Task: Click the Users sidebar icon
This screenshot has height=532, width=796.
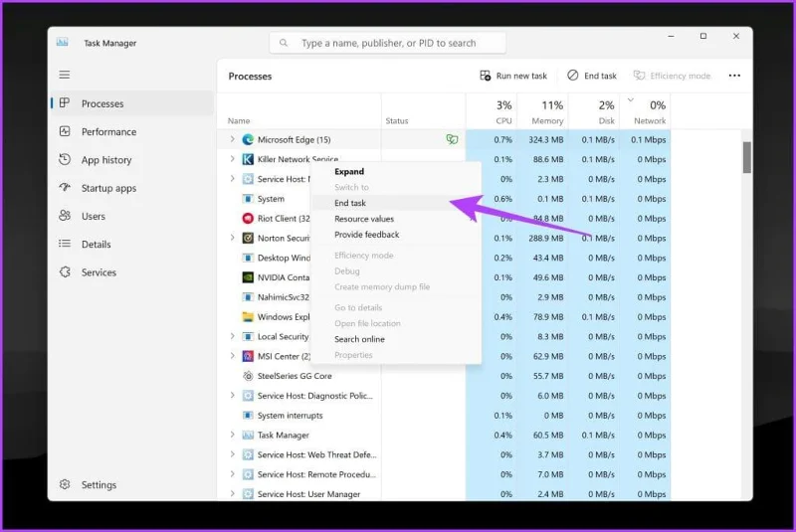Action: (x=65, y=216)
